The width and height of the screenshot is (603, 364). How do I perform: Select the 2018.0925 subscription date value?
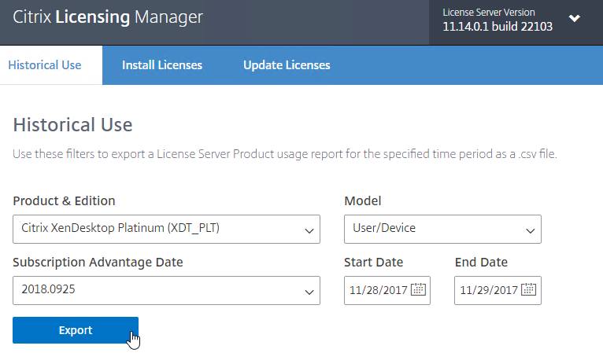point(49,289)
